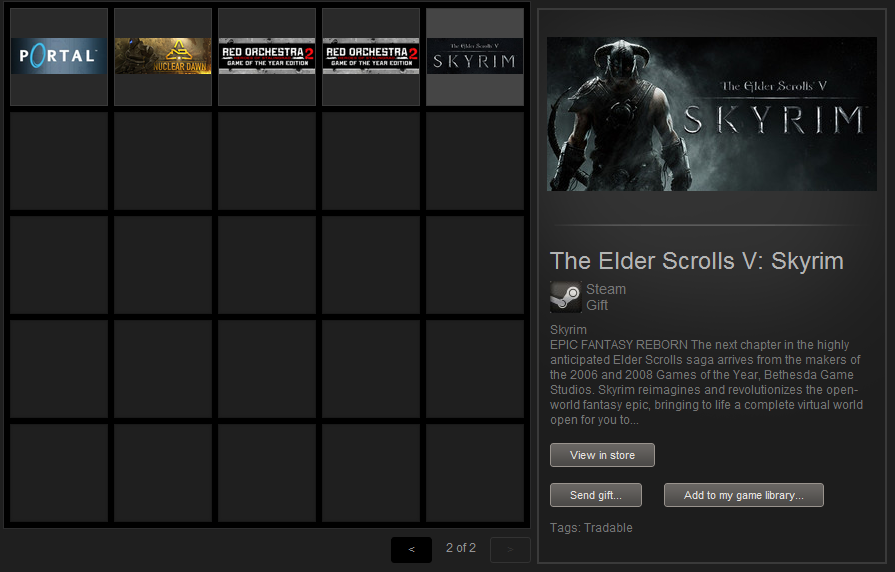Click the disabled next page arrow
The width and height of the screenshot is (895, 572).
point(510,550)
